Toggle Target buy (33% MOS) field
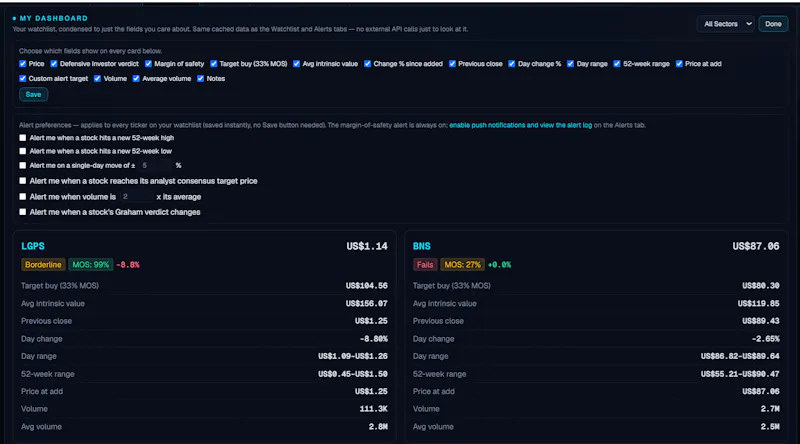This screenshot has width=800, height=444. point(213,64)
